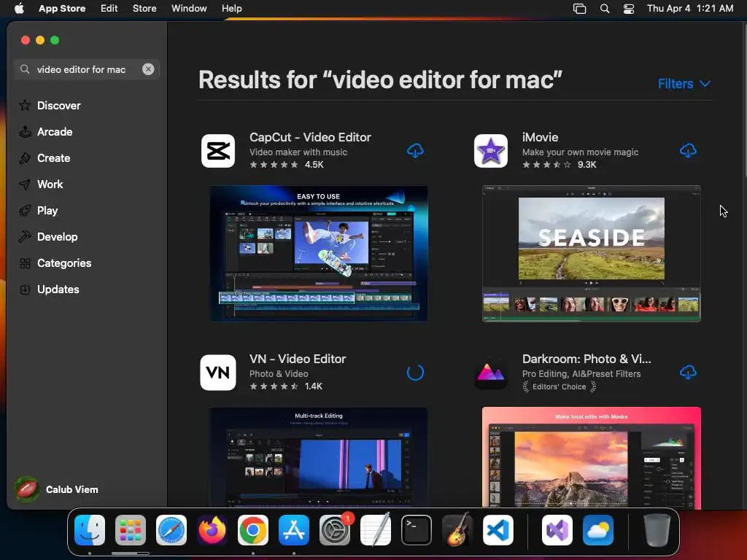Click iMovie 9.3K star rating
The width and height of the screenshot is (747, 560).
[x=559, y=164]
